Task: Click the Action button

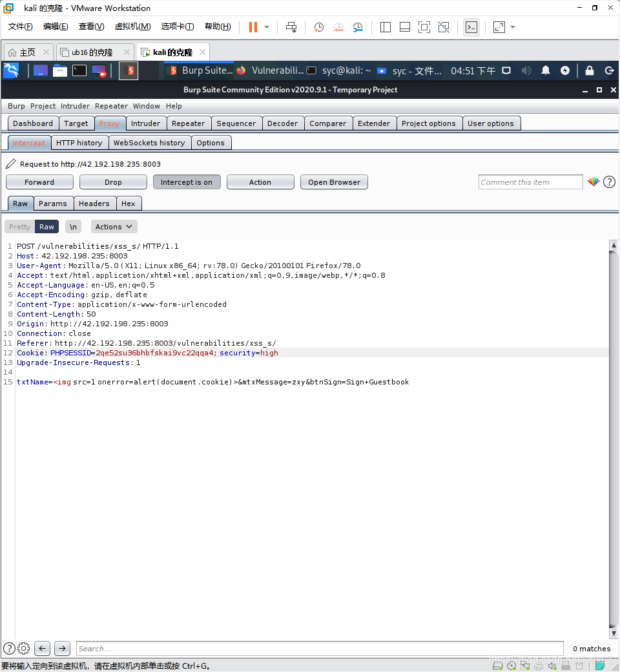Action: (x=260, y=182)
